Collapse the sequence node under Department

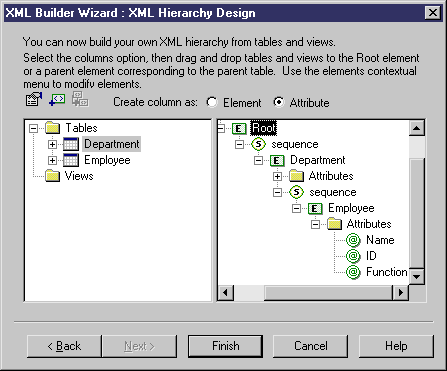click(277, 192)
